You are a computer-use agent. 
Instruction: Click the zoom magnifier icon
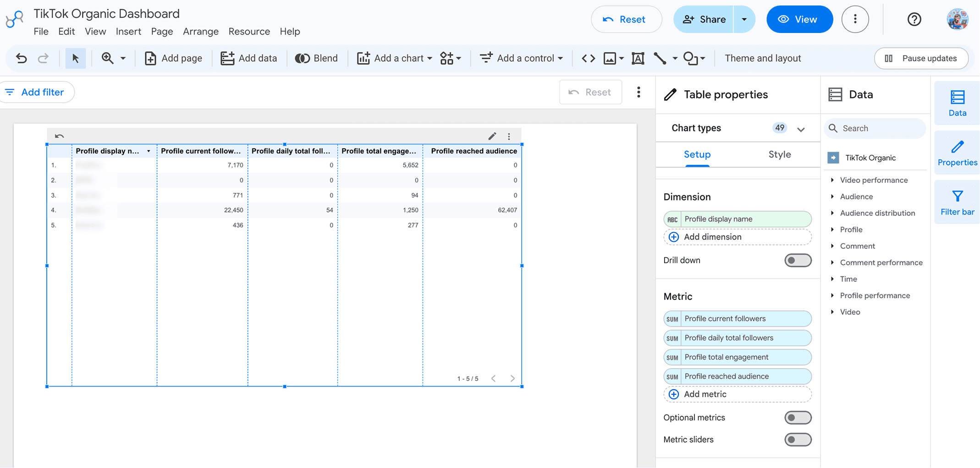pos(108,58)
